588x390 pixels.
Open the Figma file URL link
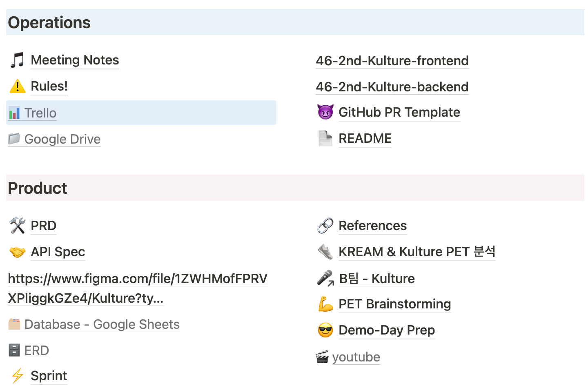(x=138, y=288)
